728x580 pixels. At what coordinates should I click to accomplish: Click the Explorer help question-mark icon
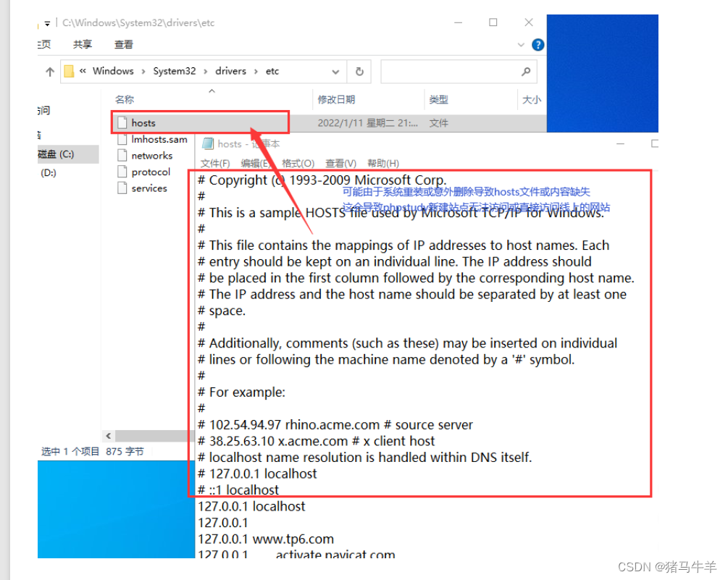[537, 45]
